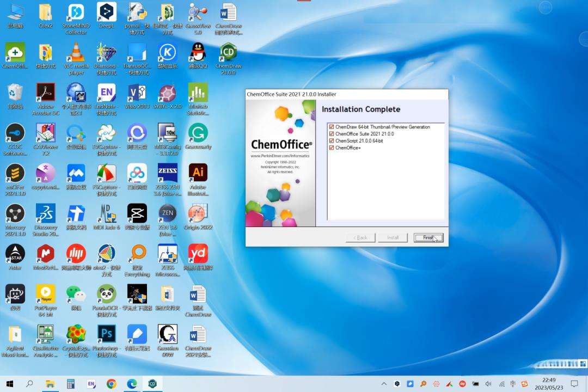Open the notification center icon

(x=574, y=384)
